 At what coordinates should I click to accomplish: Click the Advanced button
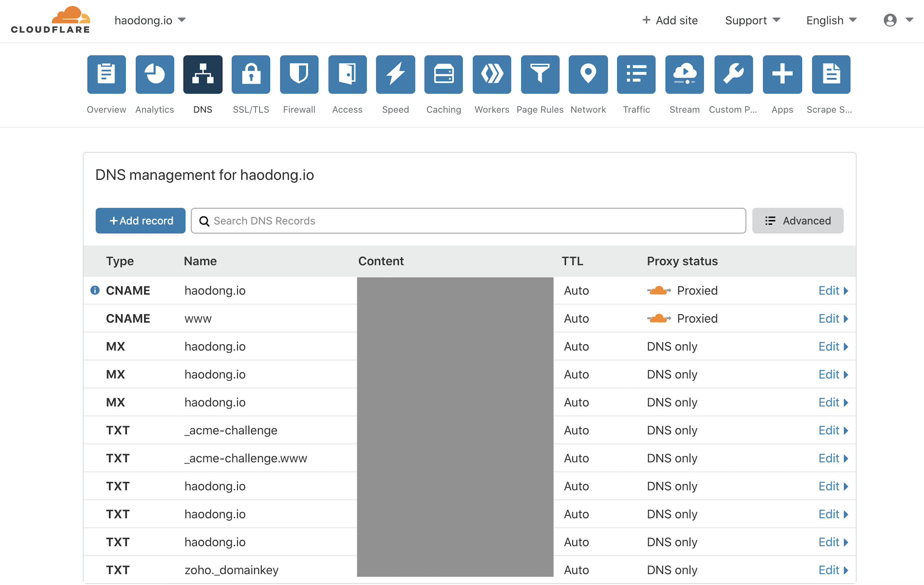797,221
